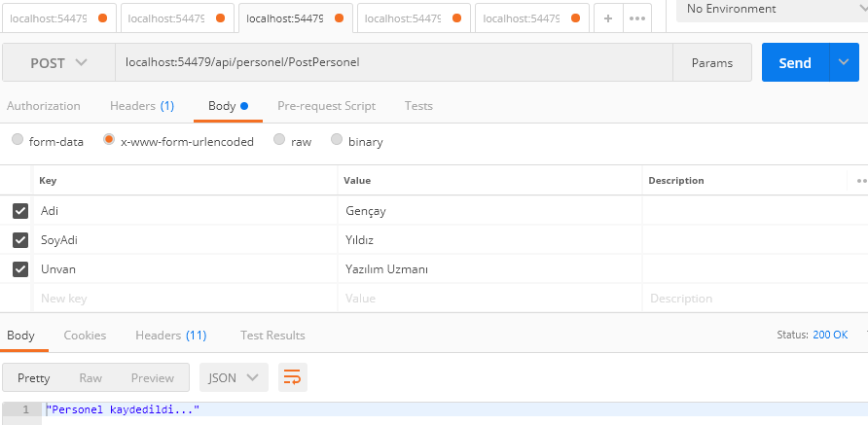Click the plus icon to open new tab
The image size is (868, 425).
click(607, 18)
